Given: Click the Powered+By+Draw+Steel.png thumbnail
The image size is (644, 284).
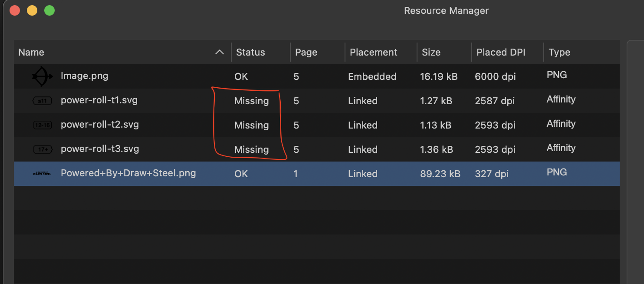Looking at the screenshot, I should (42, 174).
